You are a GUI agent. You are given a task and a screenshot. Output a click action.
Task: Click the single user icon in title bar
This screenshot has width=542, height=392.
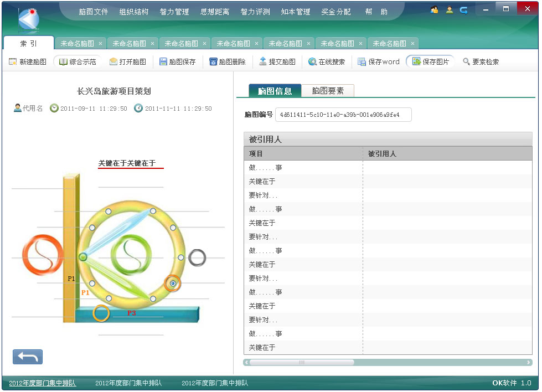pyautogui.click(x=449, y=9)
